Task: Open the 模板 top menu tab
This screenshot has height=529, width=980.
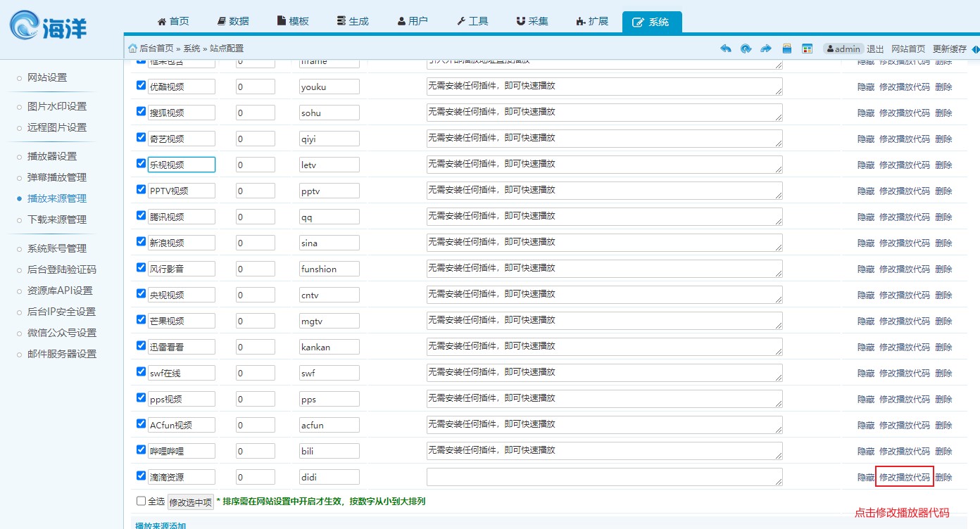Action: pyautogui.click(x=292, y=21)
